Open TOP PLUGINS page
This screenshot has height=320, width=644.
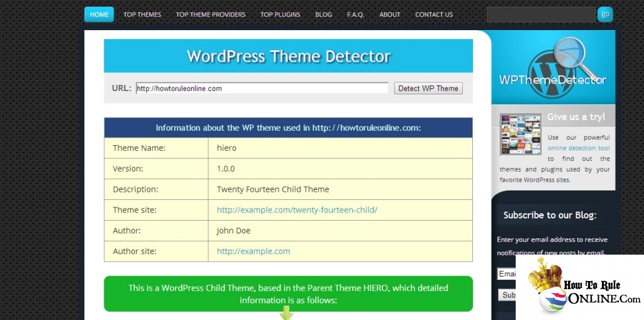coord(280,14)
